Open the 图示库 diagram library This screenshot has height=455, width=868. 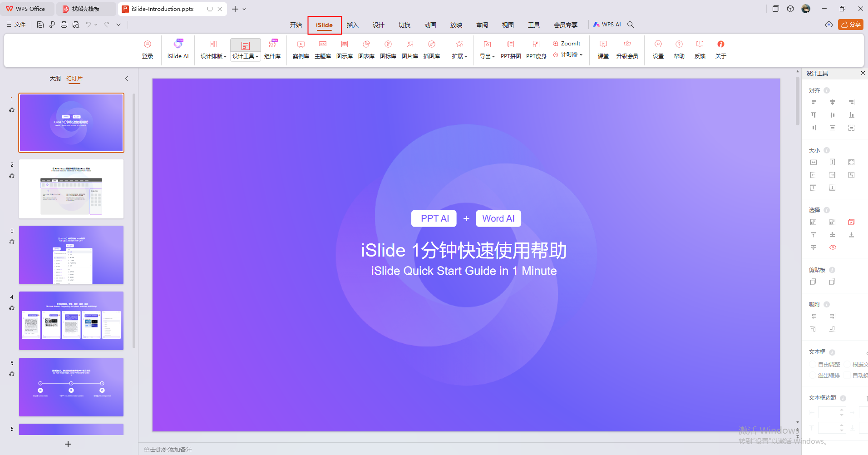(x=345, y=49)
